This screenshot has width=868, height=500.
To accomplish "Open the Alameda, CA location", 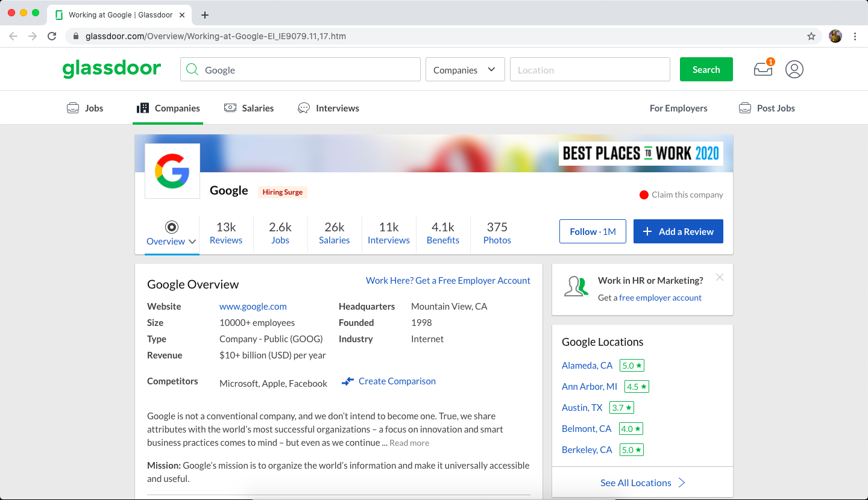I will tap(587, 365).
